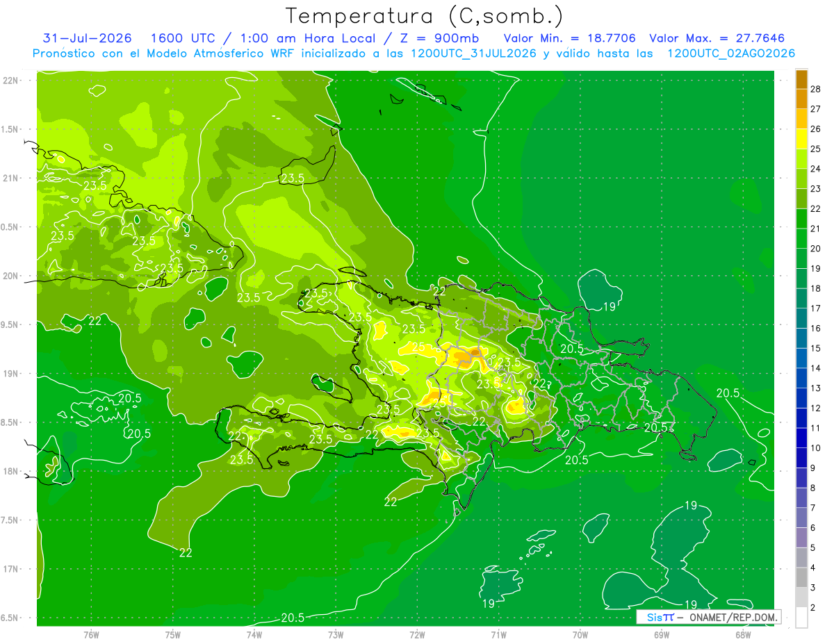Pick the dark blue swatch between 10 and 11
Viewport: 834px width, 644px height.
coord(801,438)
